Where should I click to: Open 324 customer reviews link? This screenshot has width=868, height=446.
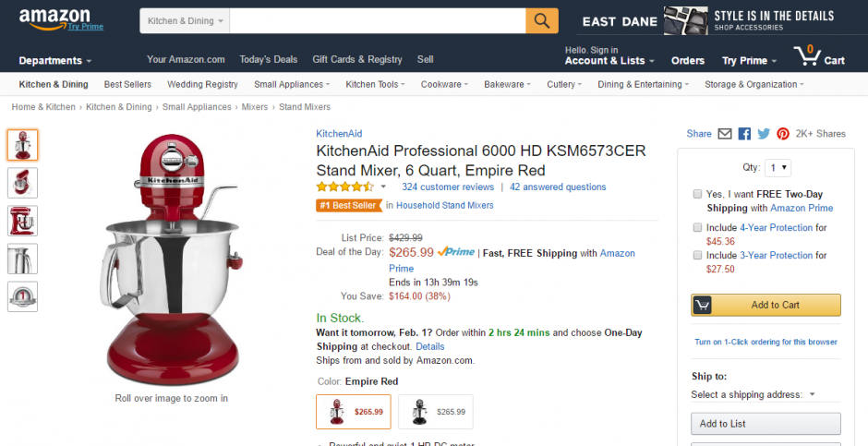[x=448, y=187]
